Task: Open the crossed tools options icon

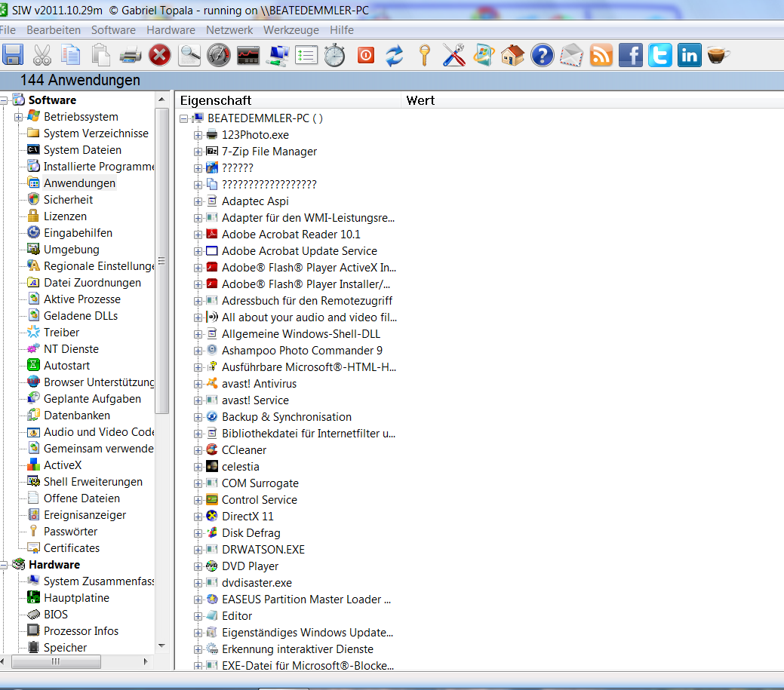Action: coord(454,55)
